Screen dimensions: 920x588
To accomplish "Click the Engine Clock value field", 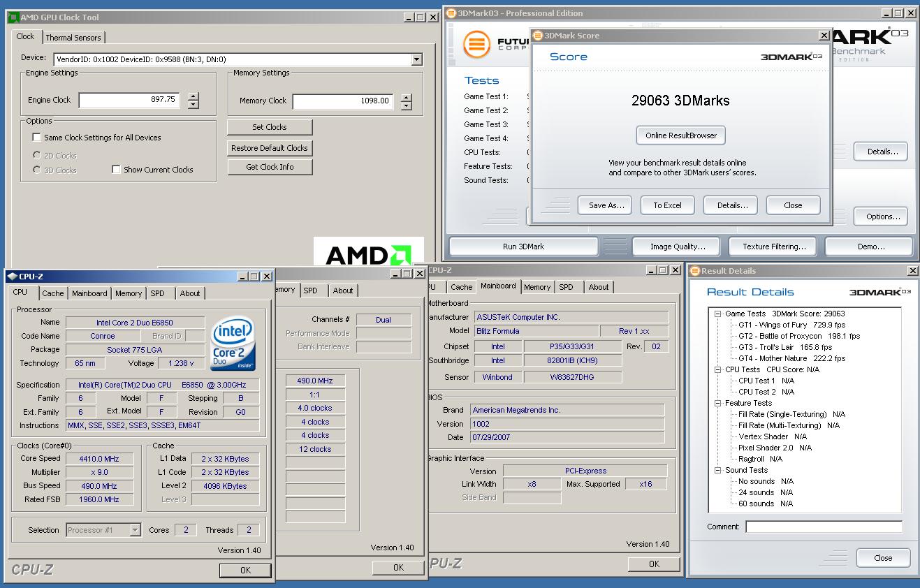I will (x=129, y=101).
